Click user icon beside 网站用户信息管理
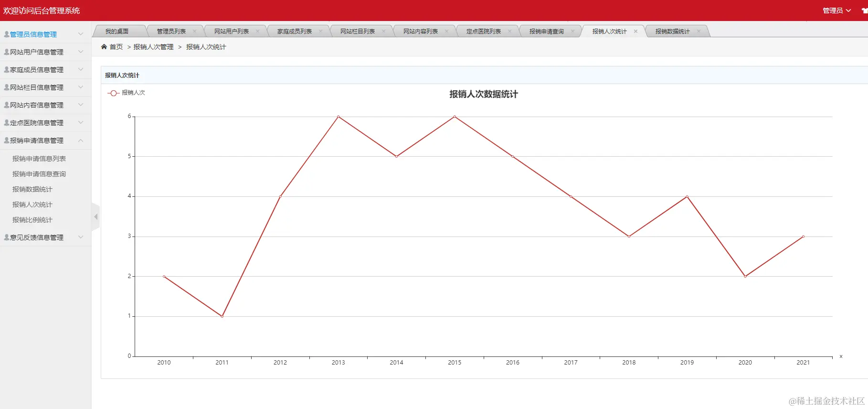 (6, 52)
